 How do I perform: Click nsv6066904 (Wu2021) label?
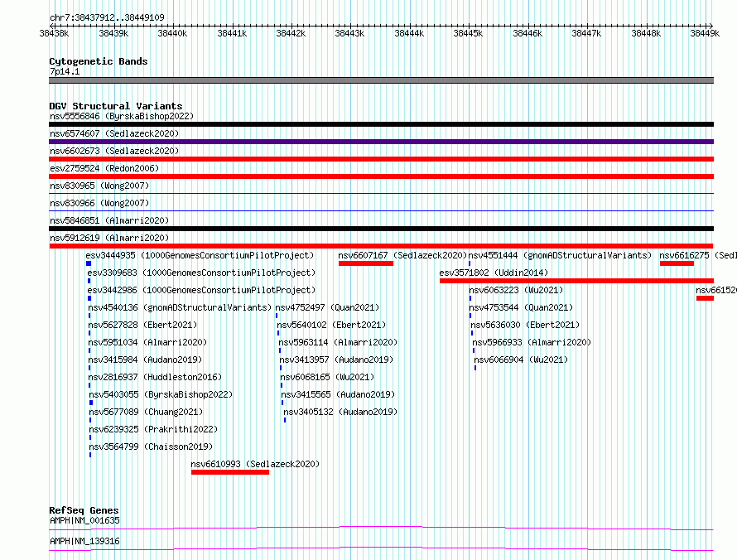521,360
